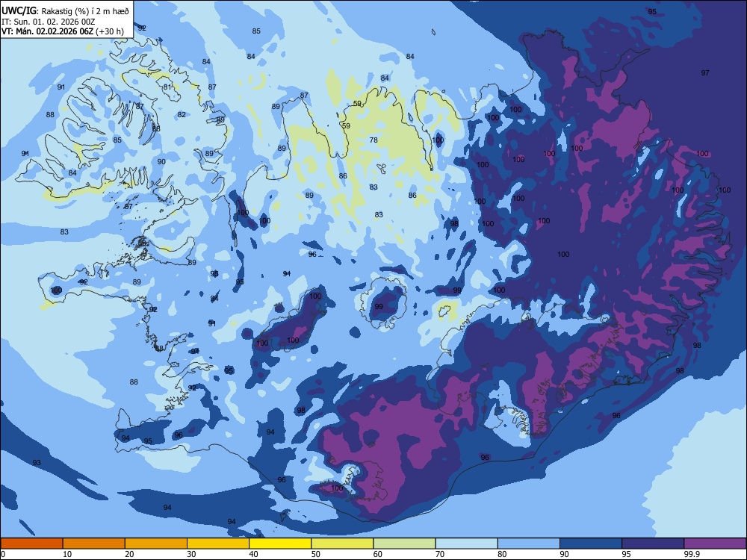
Task: Pick the light green 60–70 legend swatch
Action: (404, 544)
